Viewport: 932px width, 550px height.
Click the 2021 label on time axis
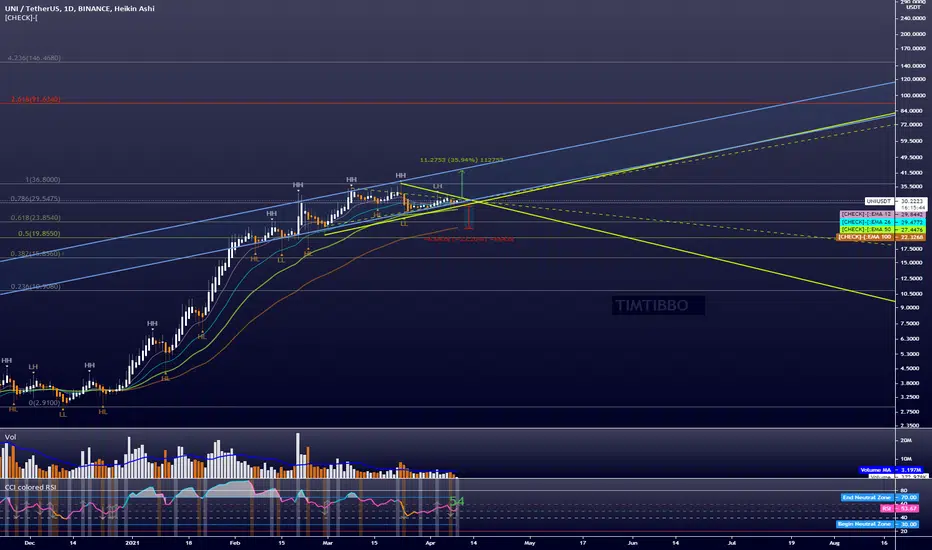pyautogui.click(x=133, y=543)
